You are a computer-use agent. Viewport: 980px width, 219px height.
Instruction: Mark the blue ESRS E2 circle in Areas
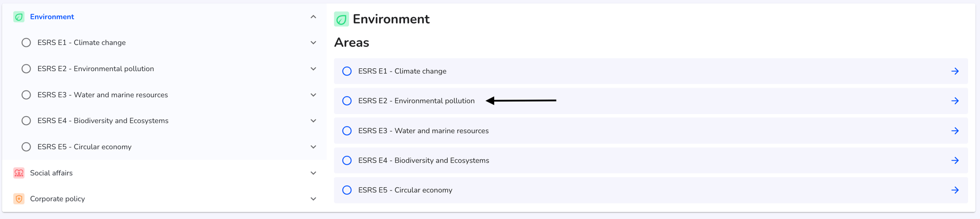point(347,101)
